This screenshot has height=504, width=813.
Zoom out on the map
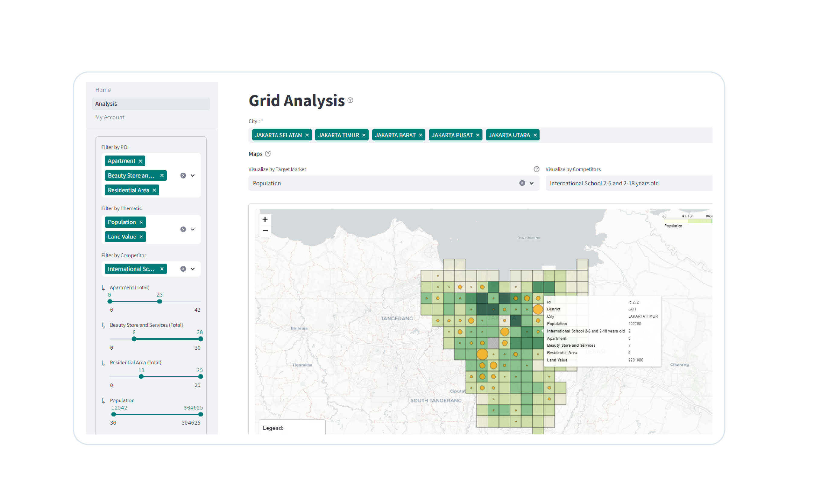(265, 231)
